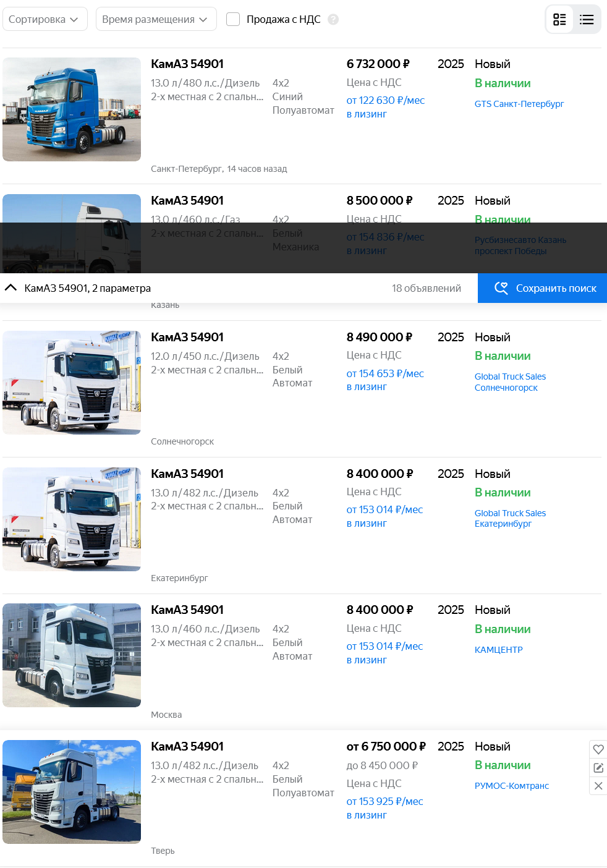Open КамАЗ 54901 listing priced 6 732 000 ₽

tap(187, 64)
